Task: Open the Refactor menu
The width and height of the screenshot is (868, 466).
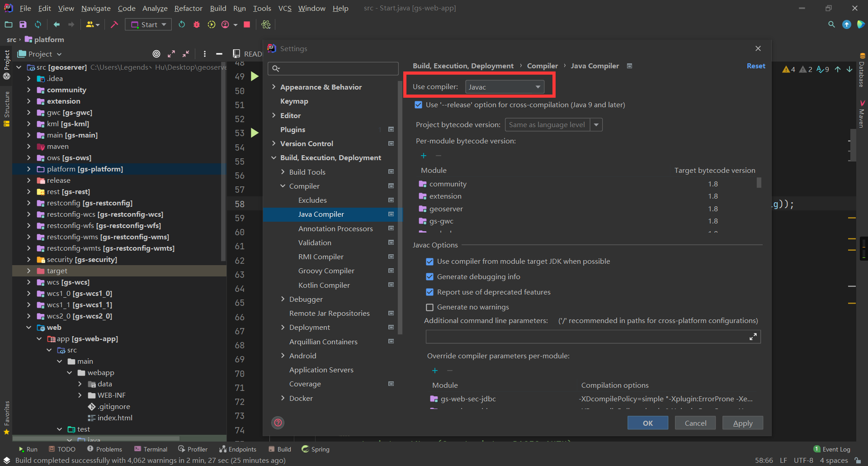Action: click(x=188, y=8)
